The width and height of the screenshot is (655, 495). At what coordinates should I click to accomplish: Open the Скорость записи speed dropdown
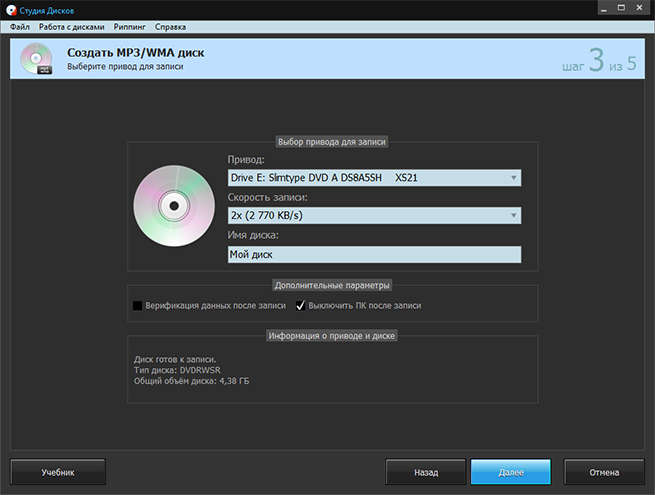click(375, 215)
